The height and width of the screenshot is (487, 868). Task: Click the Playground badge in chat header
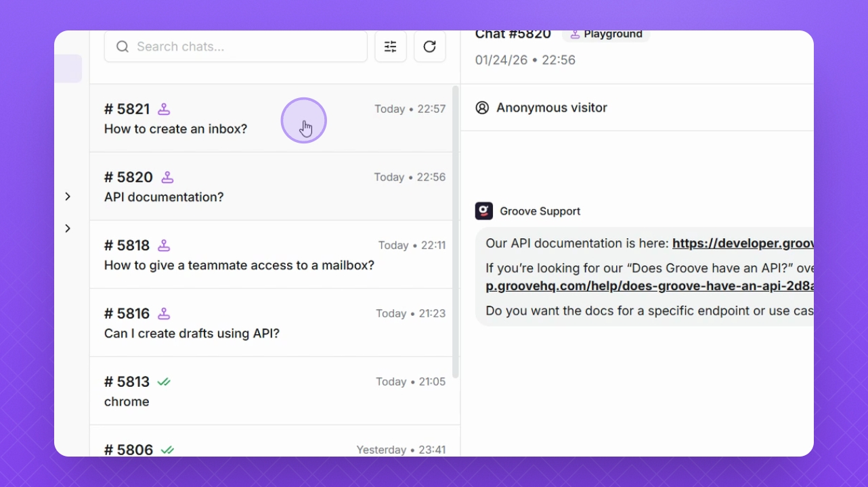click(606, 34)
